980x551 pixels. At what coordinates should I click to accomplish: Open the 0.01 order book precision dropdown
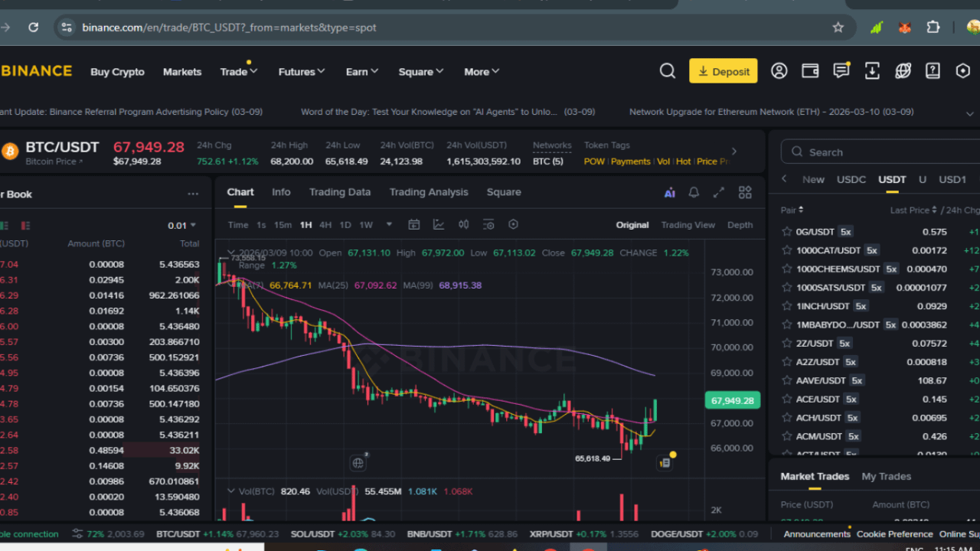click(182, 226)
